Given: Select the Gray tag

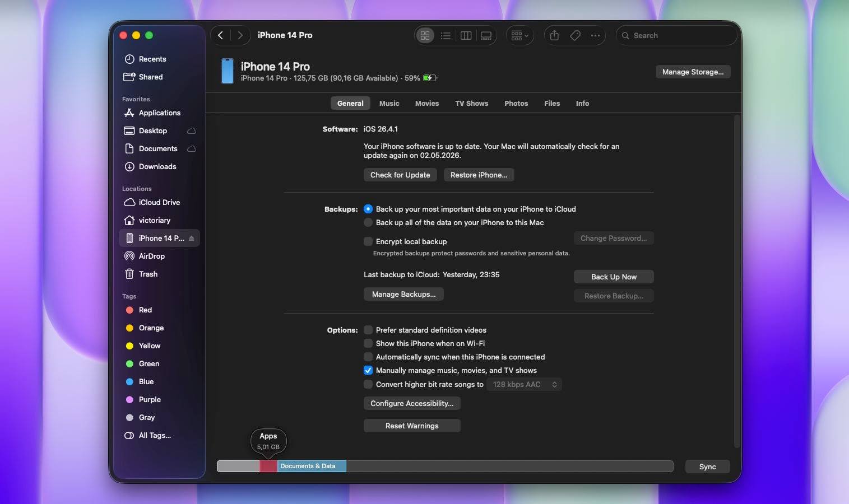Looking at the screenshot, I should pos(159,417).
